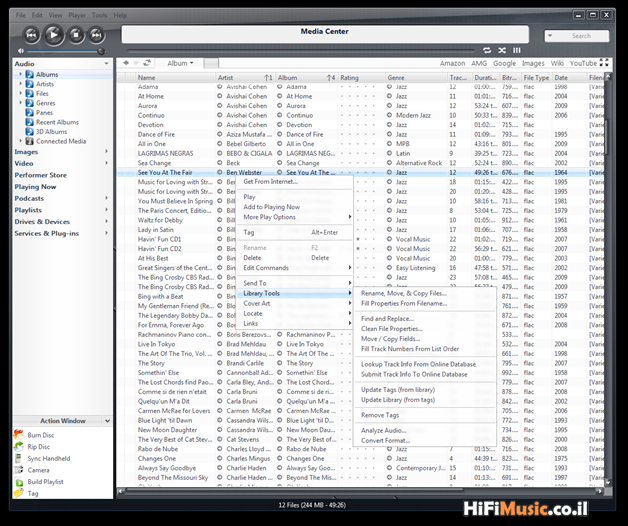Click the refresh view icon
This screenshot has width=628, height=526.
[147, 63]
